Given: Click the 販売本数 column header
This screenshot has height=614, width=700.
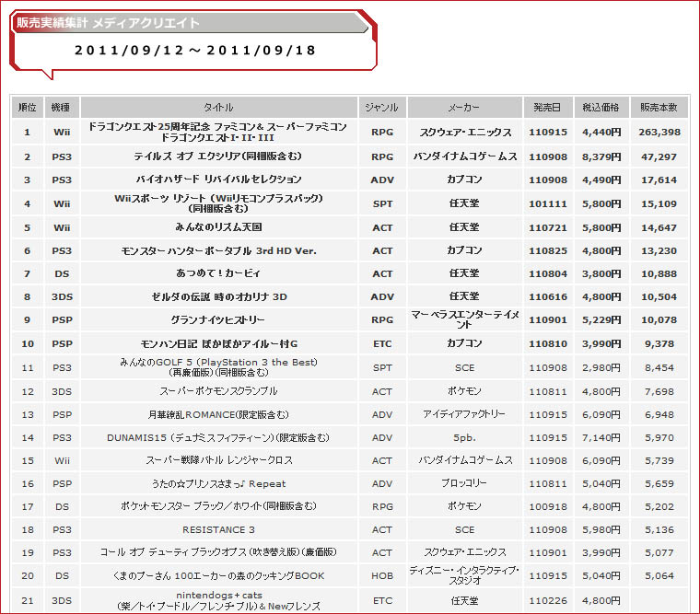Looking at the screenshot, I should [x=659, y=108].
